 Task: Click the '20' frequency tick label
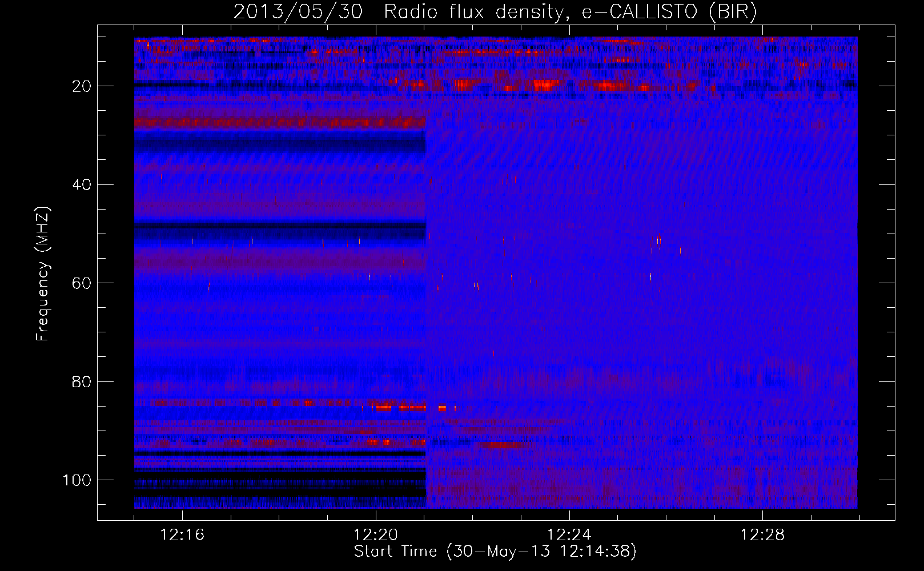coord(82,86)
